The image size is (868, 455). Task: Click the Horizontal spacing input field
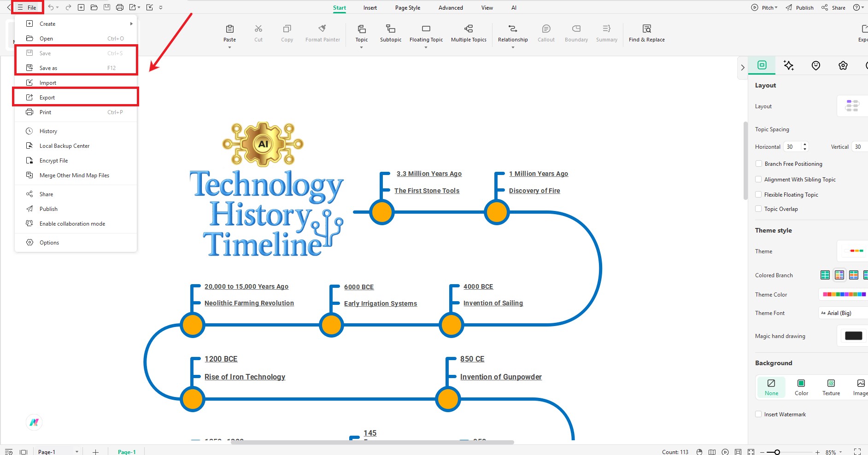(x=793, y=146)
